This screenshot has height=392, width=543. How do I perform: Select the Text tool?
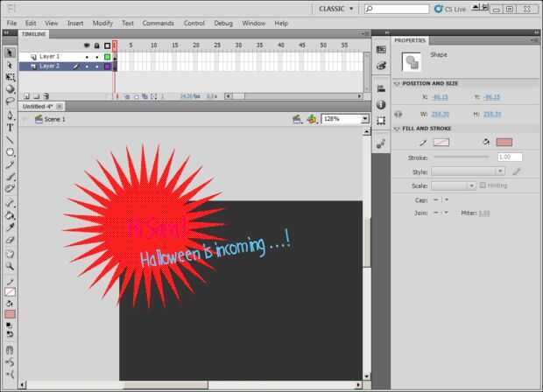10,127
